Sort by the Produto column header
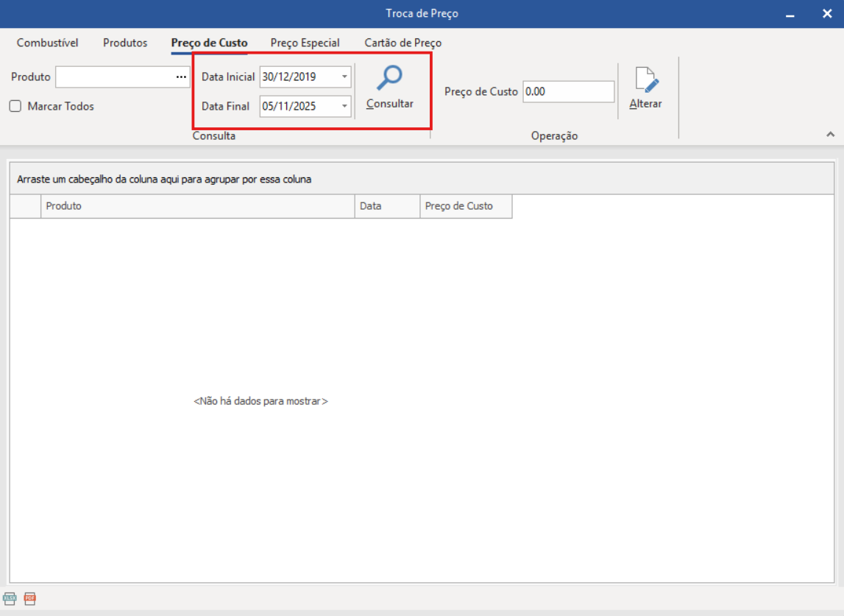The height and width of the screenshot is (616, 844). point(197,206)
